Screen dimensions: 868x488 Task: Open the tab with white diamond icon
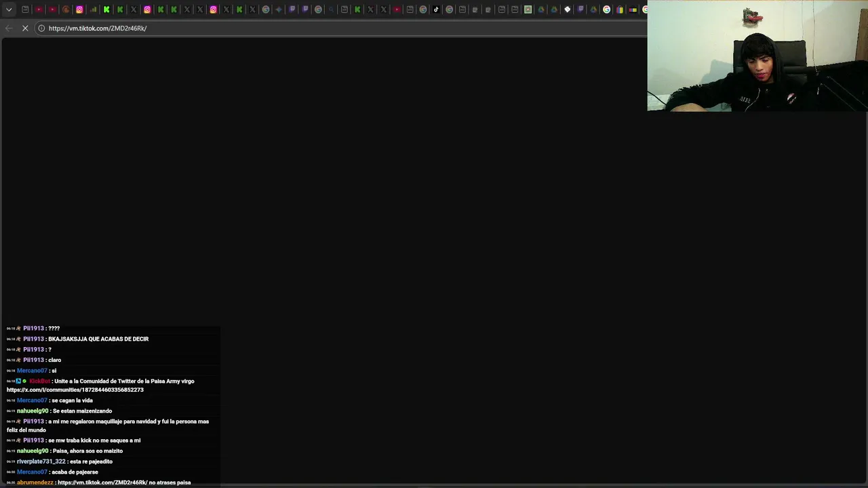pos(567,9)
